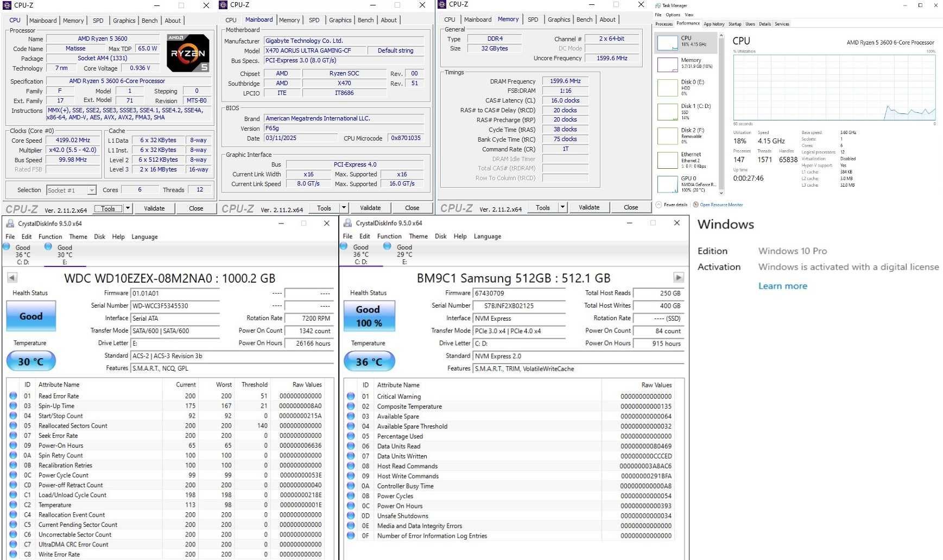This screenshot has height=560, width=943.
Task: Open Options menu in Task Manager
Action: tap(673, 15)
